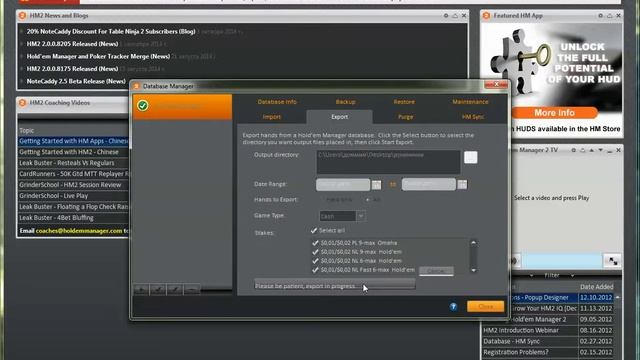Image resolution: width=640 pixels, height=360 pixels.
Task: Switch to the Maintenance tab
Action: (x=470, y=102)
